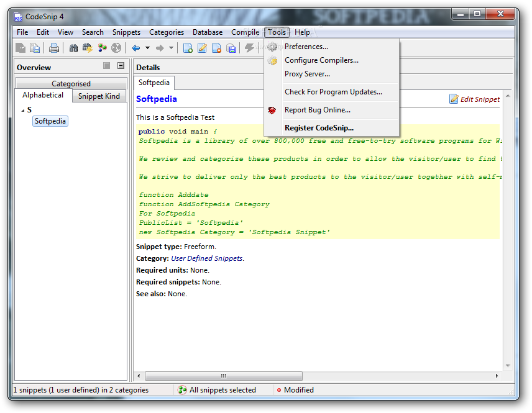Click the Test Compile lightning icon
Image resolution: width=532 pixels, height=413 pixels.
click(249, 48)
